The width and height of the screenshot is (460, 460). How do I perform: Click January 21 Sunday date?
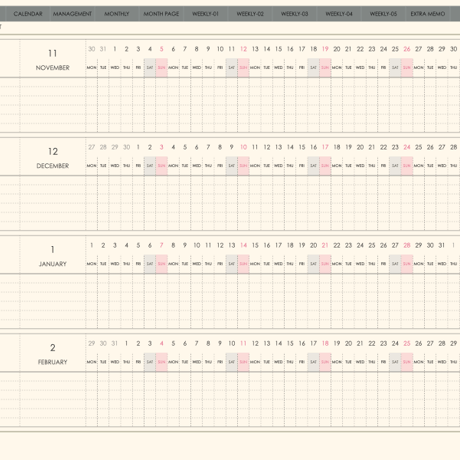325,245
